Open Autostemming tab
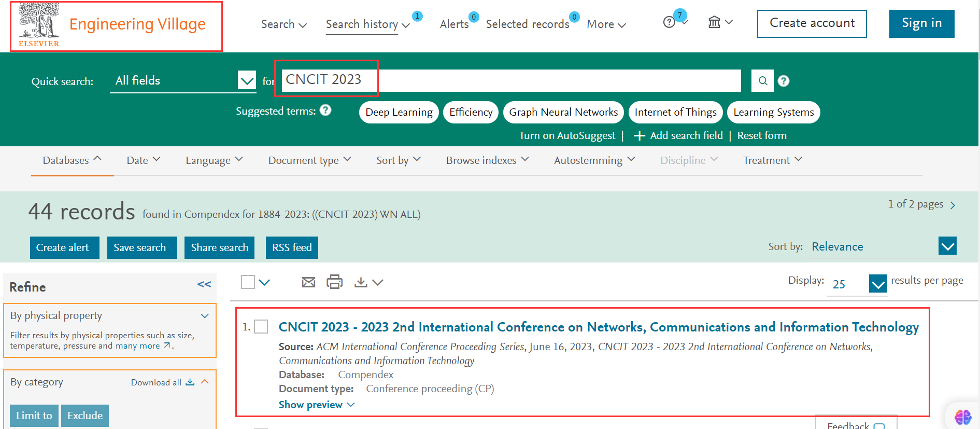The width and height of the screenshot is (980, 429). 594,160
